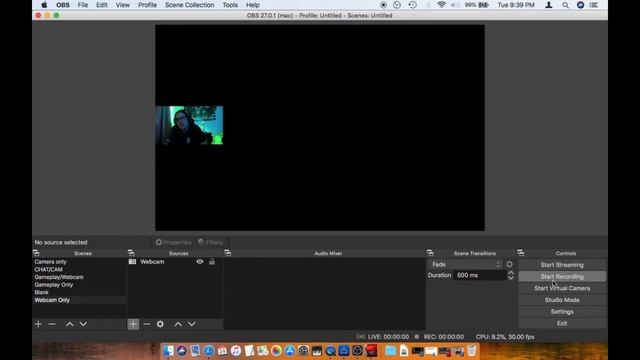Open the Help menu
Screen dimensions: 640x360
point(253,5)
